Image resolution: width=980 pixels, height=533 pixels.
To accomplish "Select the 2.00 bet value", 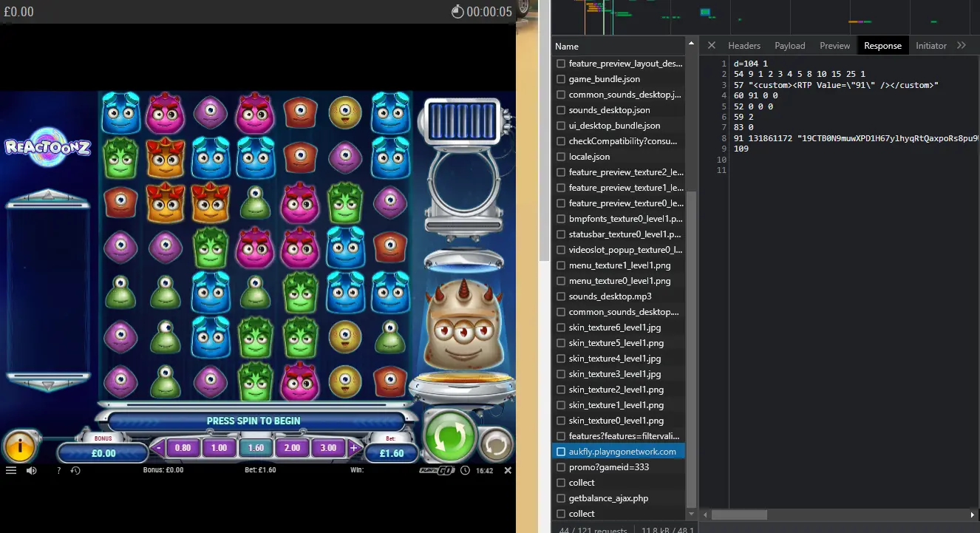I will click(x=292, y=447).
